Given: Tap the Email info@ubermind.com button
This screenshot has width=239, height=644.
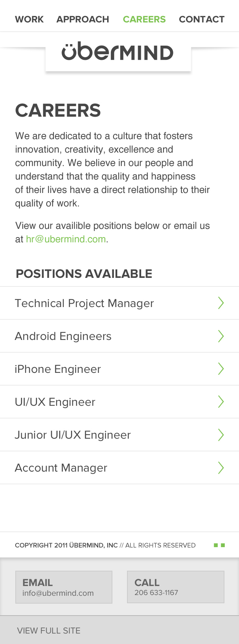Looking at the screenshot, I should click(64, 587).
